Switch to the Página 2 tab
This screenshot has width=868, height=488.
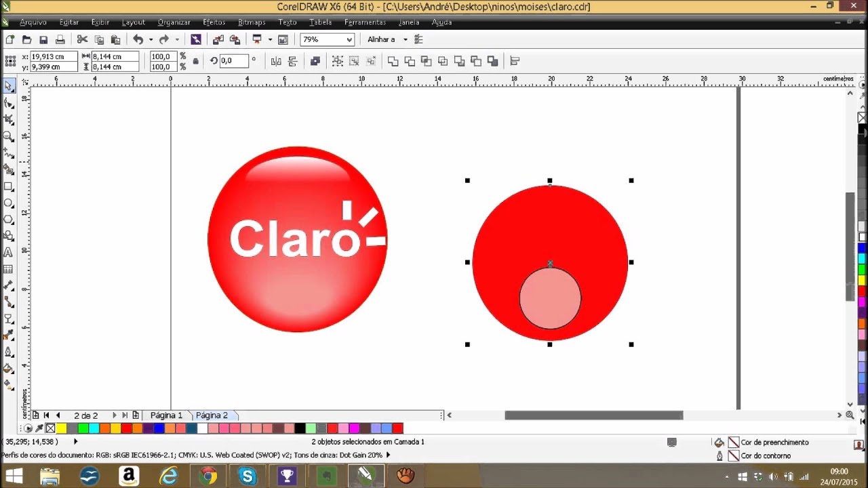coord(212,415)
